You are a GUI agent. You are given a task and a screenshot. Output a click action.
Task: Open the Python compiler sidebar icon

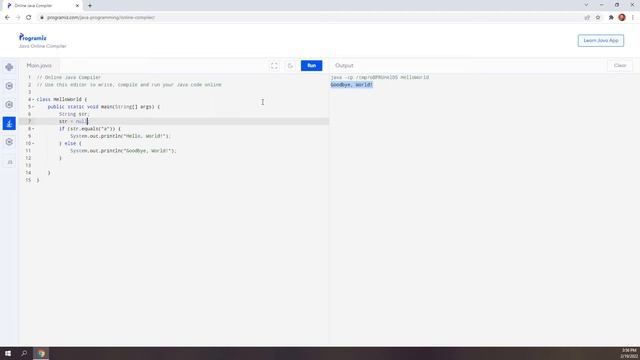[9, 67]
